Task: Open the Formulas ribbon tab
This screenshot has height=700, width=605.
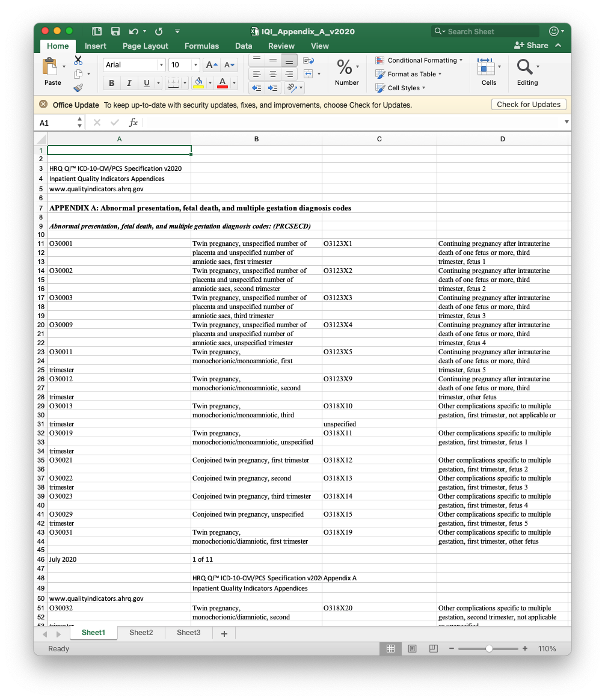Action: (201, 46)
